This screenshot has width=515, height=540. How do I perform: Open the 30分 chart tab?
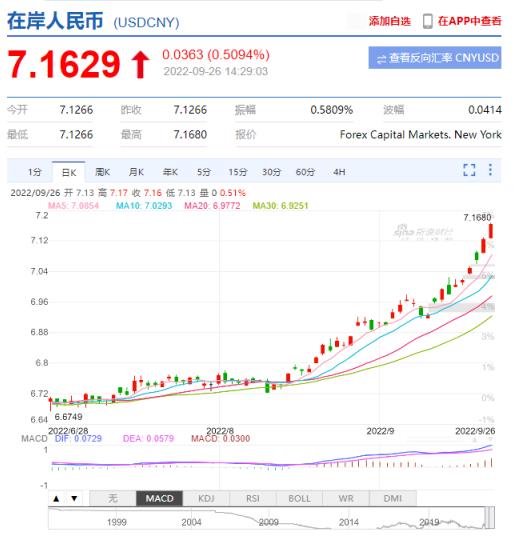pyautogui.click(x=271, y=172)
